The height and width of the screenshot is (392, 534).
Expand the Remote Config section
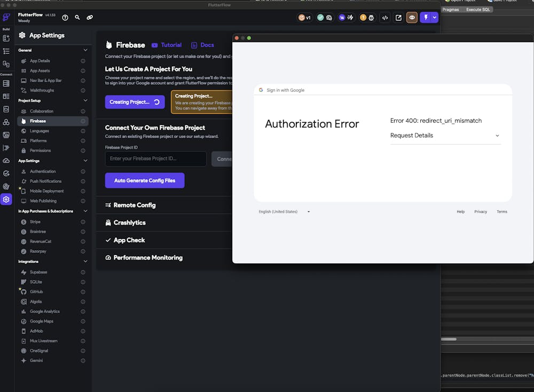[x=134, y=205]
